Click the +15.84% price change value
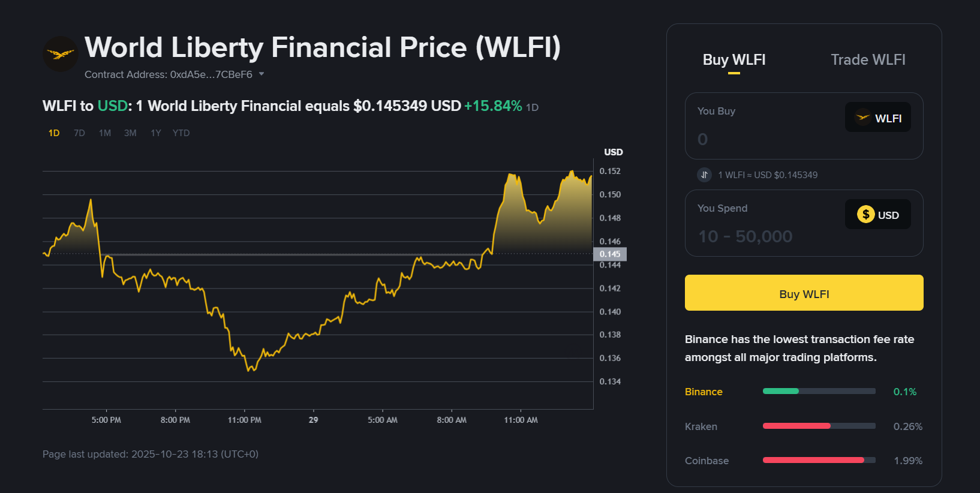Image resolution: width=980 pixels, height=493 pixels. pos(493,106)
